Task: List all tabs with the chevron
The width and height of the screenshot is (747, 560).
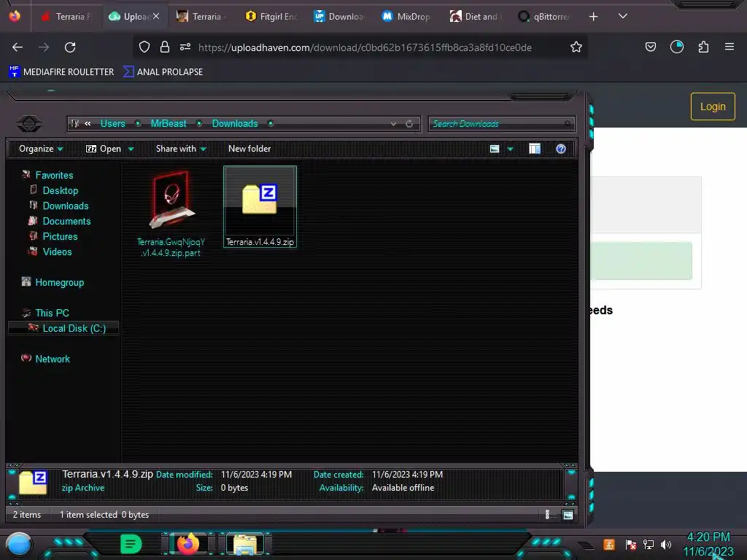Action: [622, 16]
